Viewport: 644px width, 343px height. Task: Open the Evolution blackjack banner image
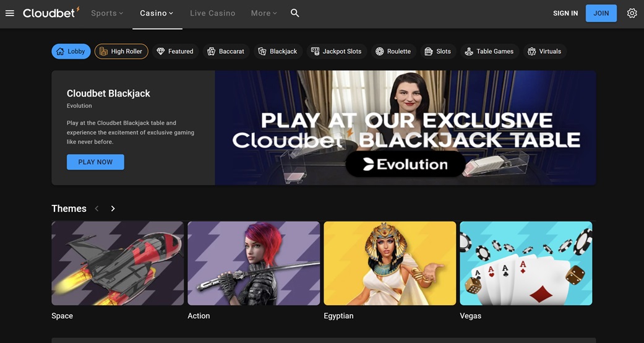pyautogui.click(x=405, y=128)
